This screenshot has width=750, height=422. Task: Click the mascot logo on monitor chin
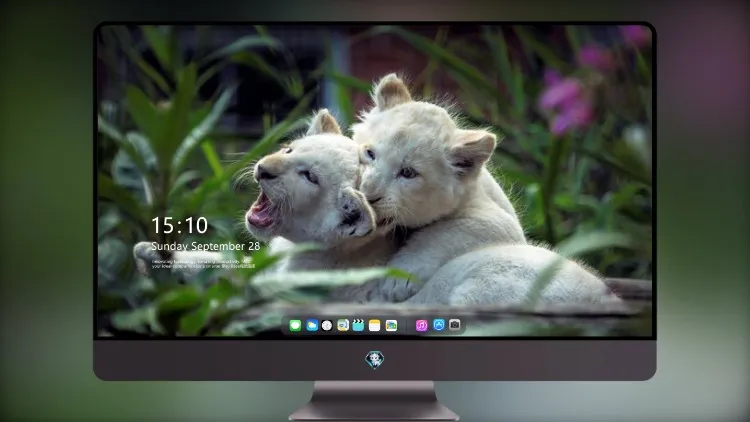click(375, 360)
